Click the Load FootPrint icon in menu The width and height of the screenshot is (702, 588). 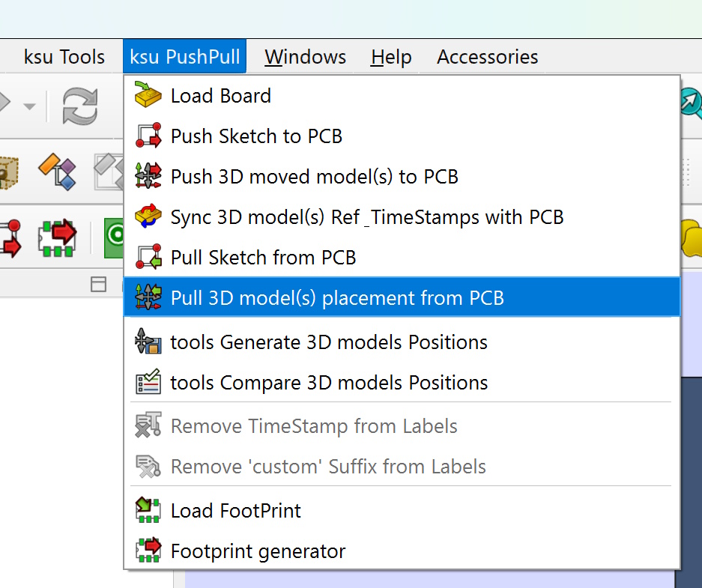(148, 511)
